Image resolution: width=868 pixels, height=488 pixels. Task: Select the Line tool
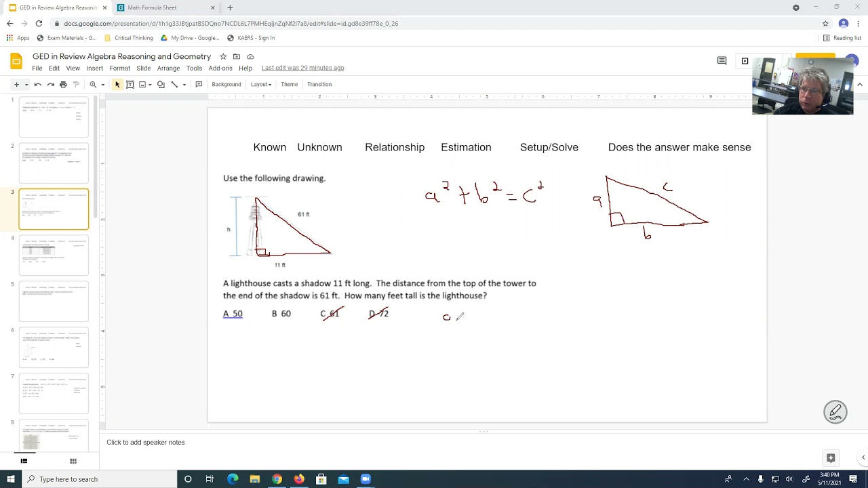174,85
